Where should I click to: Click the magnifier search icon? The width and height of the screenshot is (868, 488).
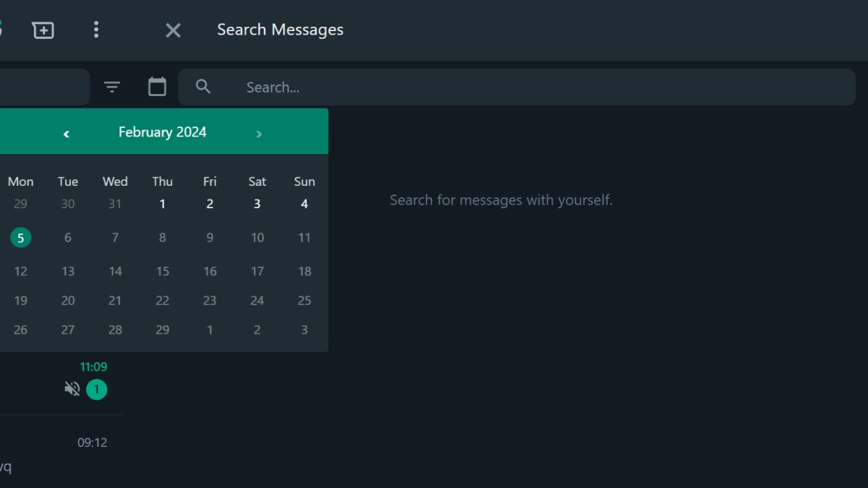tap(203, 87)
